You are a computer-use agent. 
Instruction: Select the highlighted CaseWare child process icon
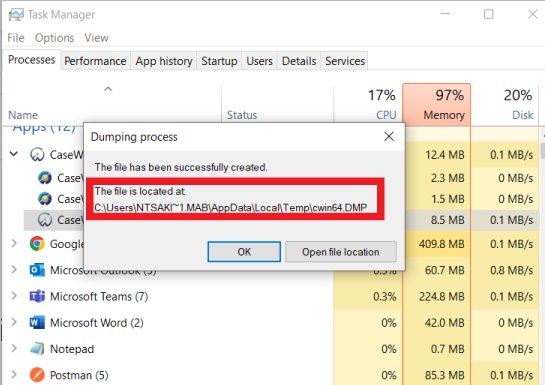pyautogui.click(x=45, y=220)
